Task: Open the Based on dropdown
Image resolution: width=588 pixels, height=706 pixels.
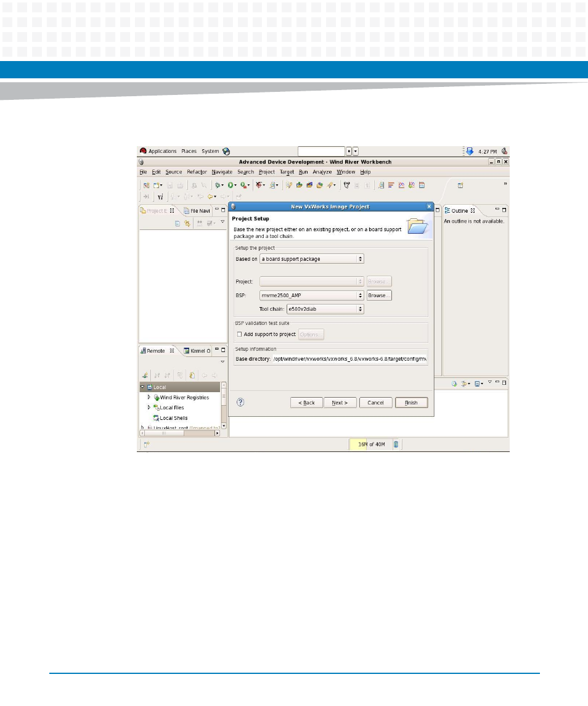Action: click(311, 259)
